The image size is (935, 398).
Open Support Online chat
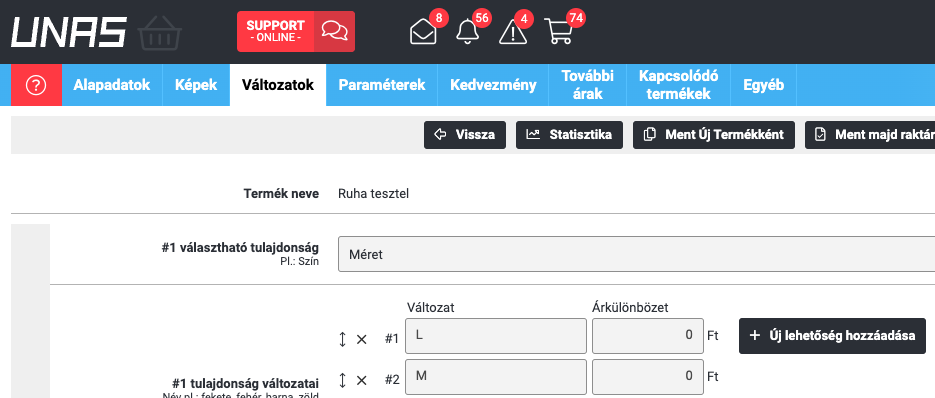tap(296, 32)
